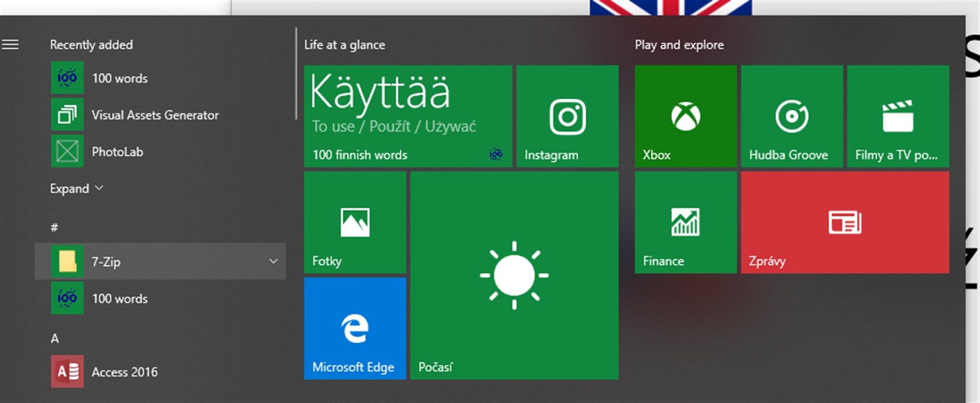This screenshot has height=403, width=980.
Task: Open the Finance tile
Action: [x=685, y=222]
